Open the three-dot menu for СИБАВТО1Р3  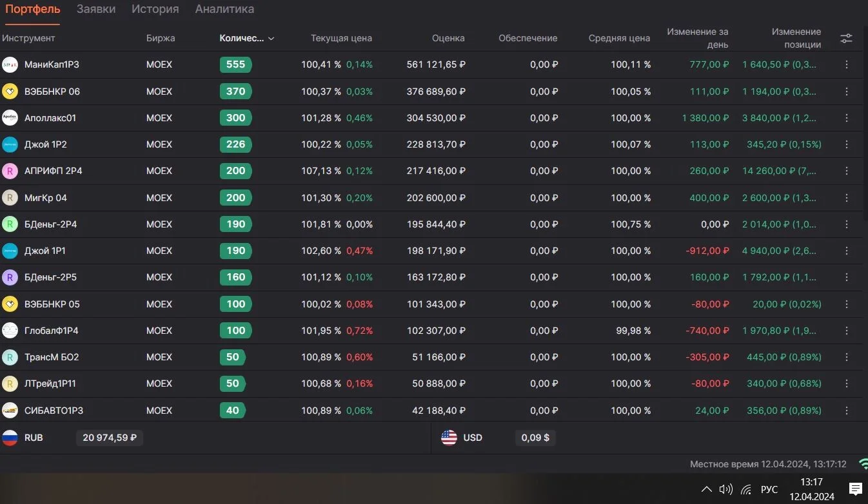pyautogui.click(x=847, y=411)
